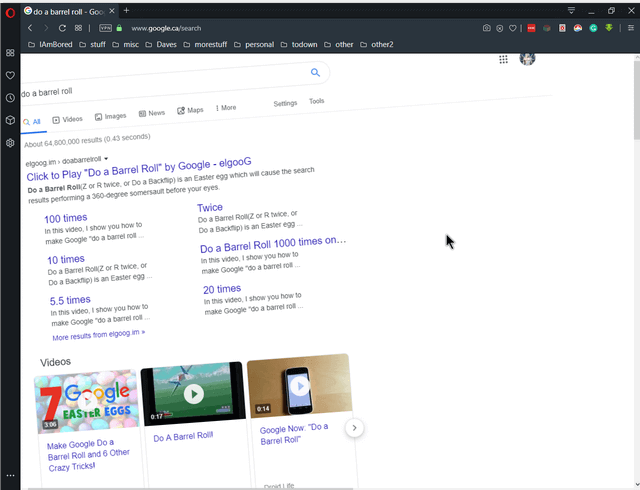Switch to the Images results tab
This screenshot has height=490, width=640.
111,116
